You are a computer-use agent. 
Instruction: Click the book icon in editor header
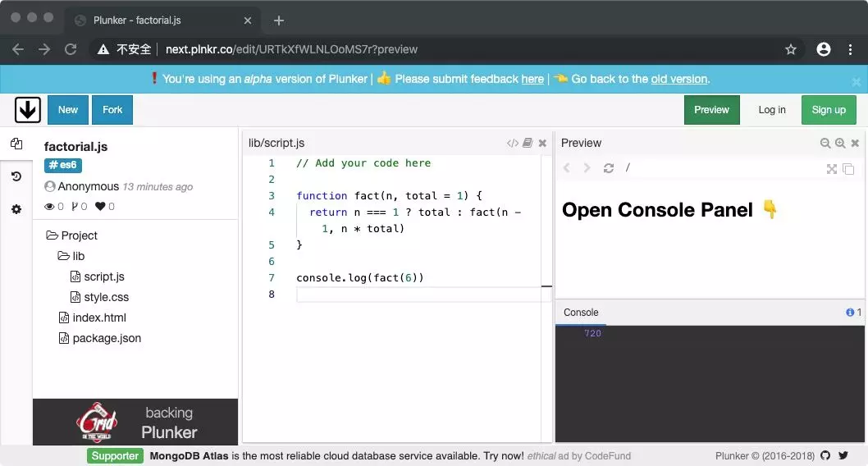tap(528, 143)
